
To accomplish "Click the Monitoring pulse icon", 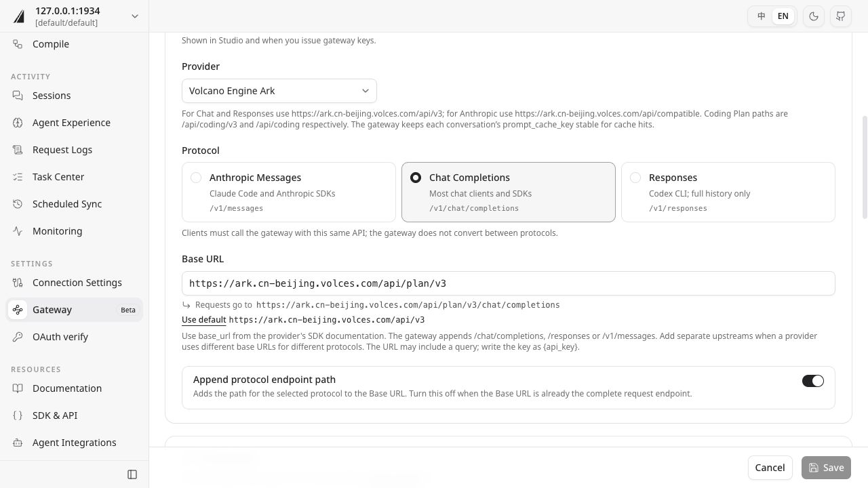I will click(x=18, y=231).
